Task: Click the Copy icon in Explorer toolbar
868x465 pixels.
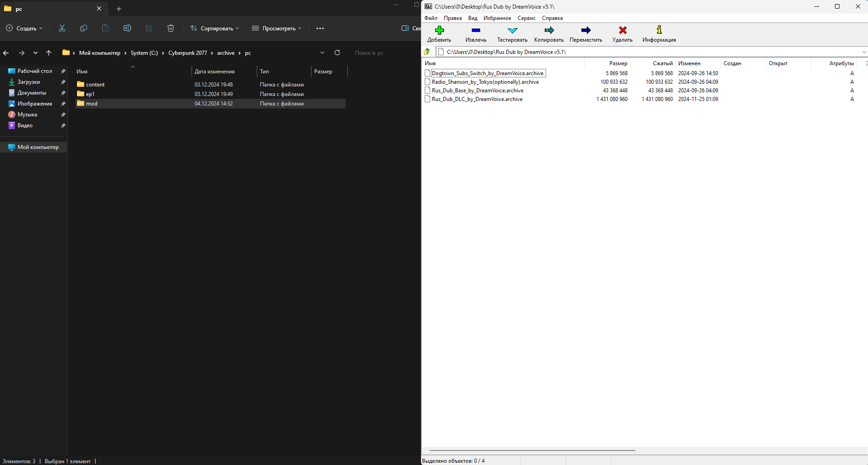Action: [x=84, y=28]
